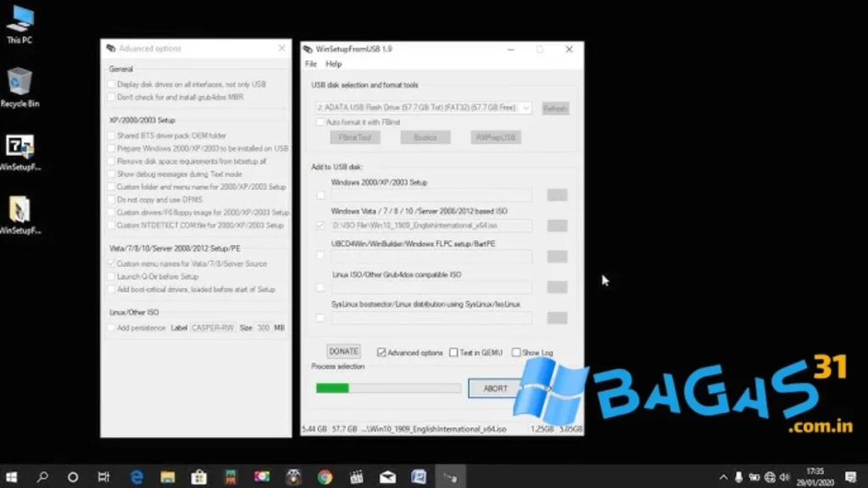Viewport: 868px width, 488px height.
Task: Open the volume speaker icon
Action: point(784,477)
